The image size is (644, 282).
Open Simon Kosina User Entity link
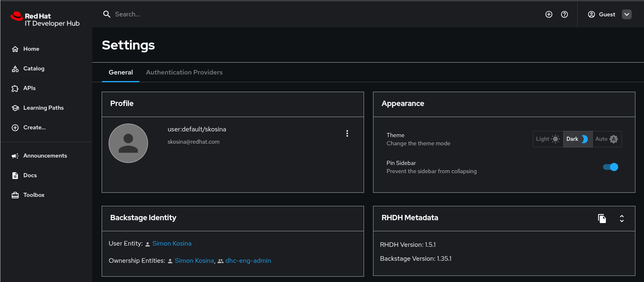172,244
